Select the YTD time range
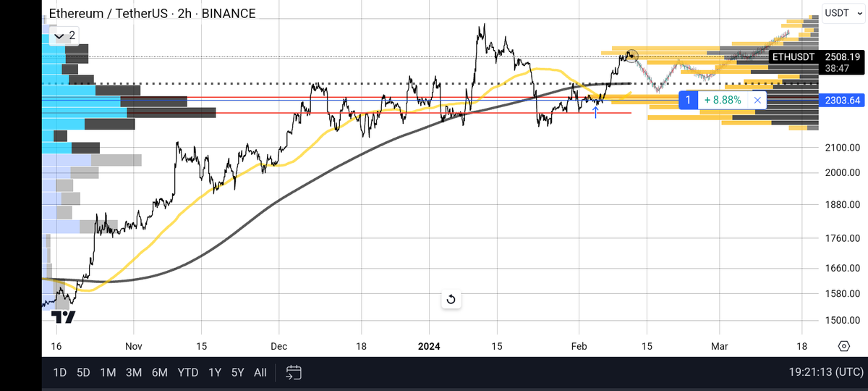Screen dimensions: 868x391 tap(188, 373)
